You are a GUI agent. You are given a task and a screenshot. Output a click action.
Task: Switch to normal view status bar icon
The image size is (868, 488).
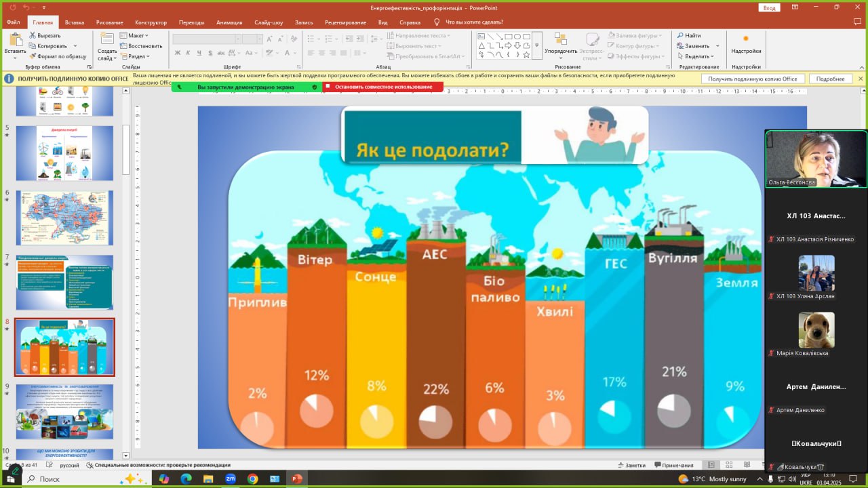pos(711,465)
